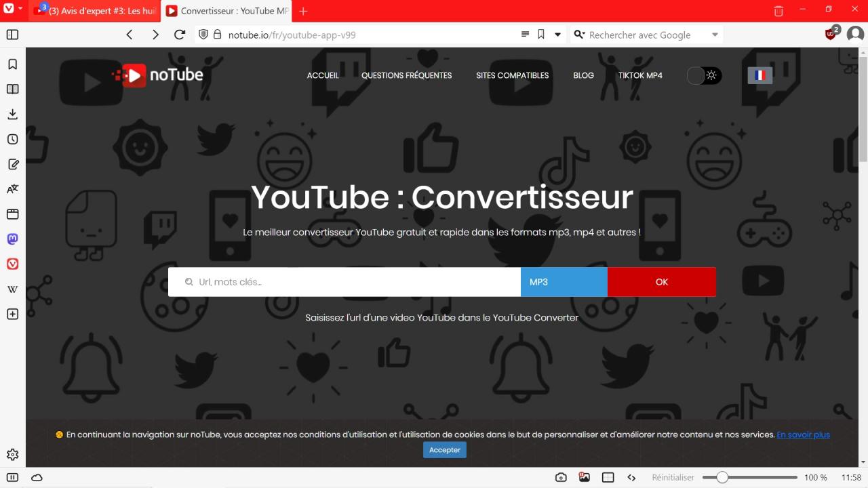
Task: Open Vivaldi settings gear
Action: coord(12,455)
